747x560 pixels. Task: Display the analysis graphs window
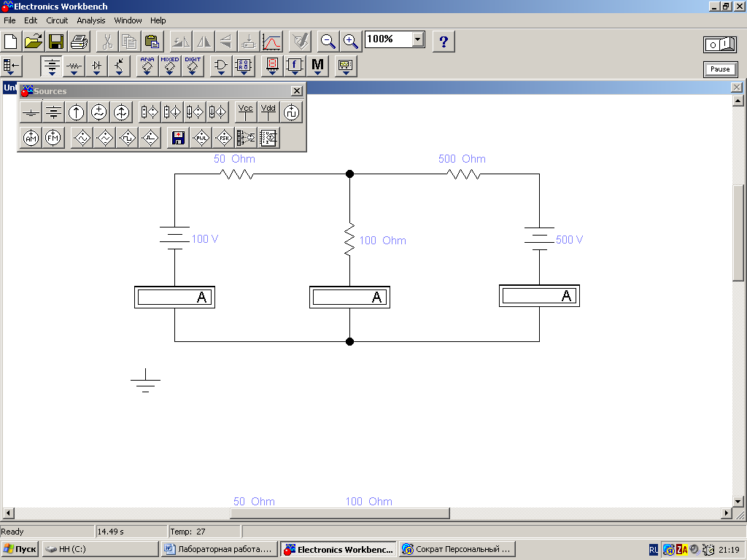271,42
